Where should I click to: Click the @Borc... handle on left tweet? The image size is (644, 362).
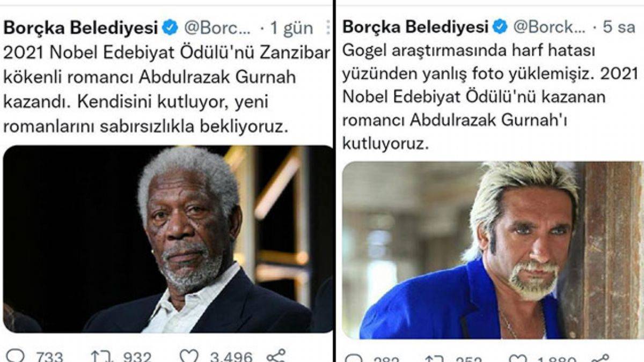[217, 28]
